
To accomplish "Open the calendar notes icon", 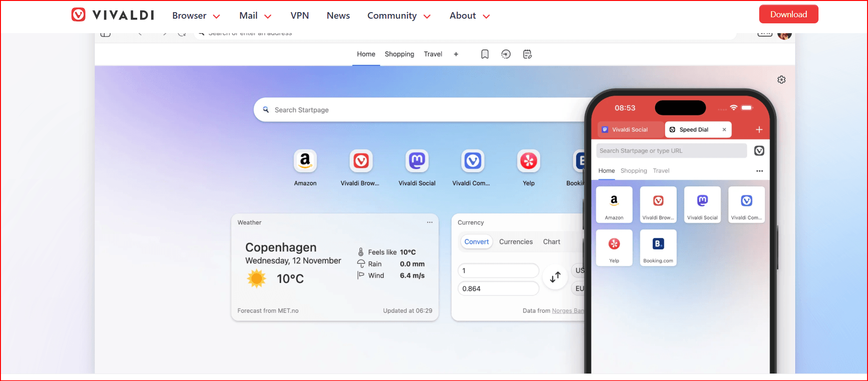I will 527,54.
